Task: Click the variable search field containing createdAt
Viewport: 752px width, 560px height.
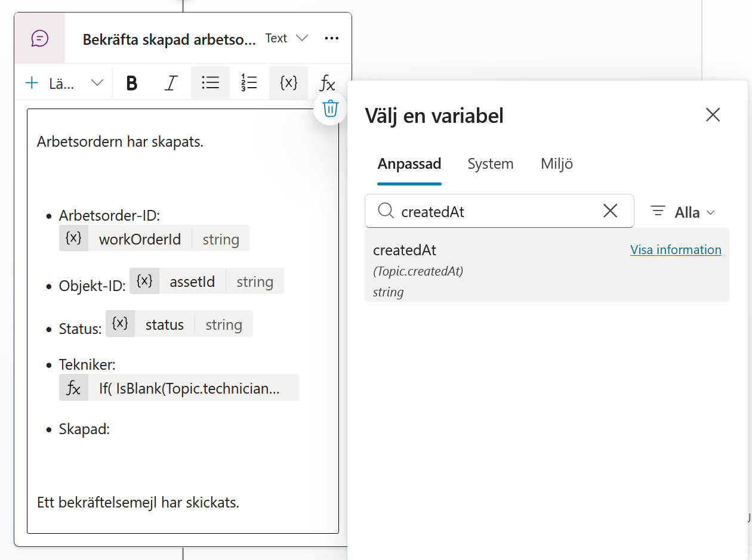Action: (x=499, y=211)
